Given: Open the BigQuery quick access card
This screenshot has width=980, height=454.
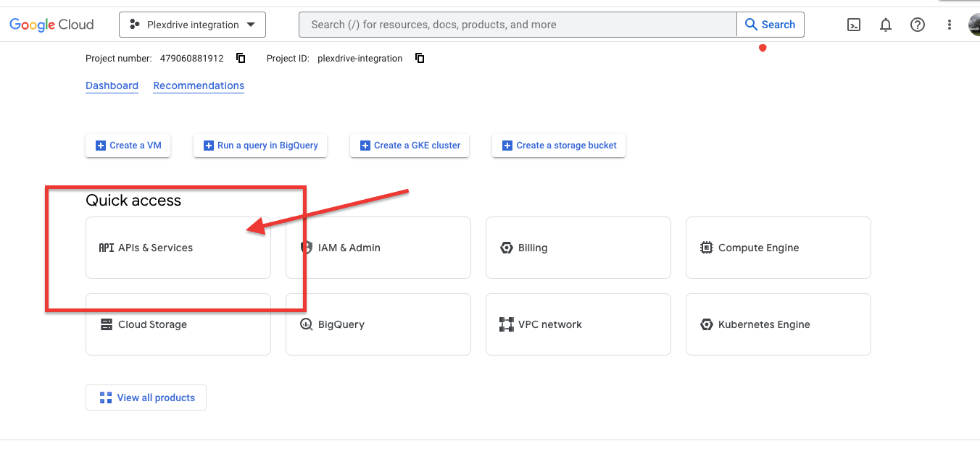Looking at the screenshot, I should [x=378, y=324].
